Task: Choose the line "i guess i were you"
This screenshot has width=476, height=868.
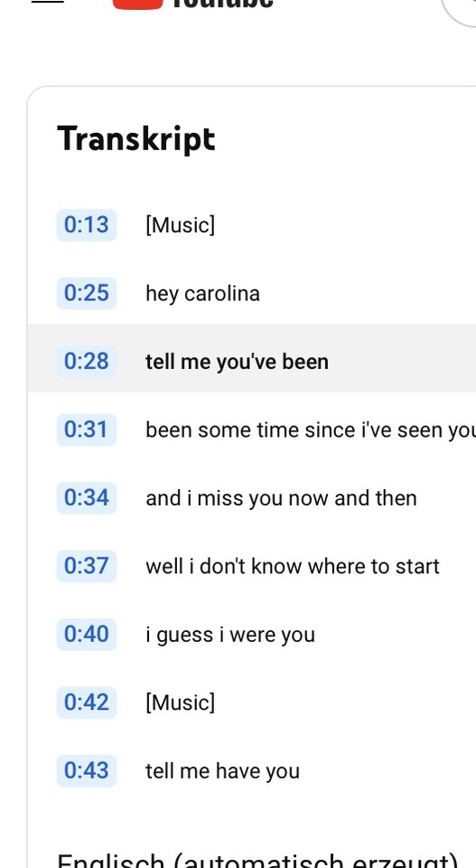Action: [230, 635]
